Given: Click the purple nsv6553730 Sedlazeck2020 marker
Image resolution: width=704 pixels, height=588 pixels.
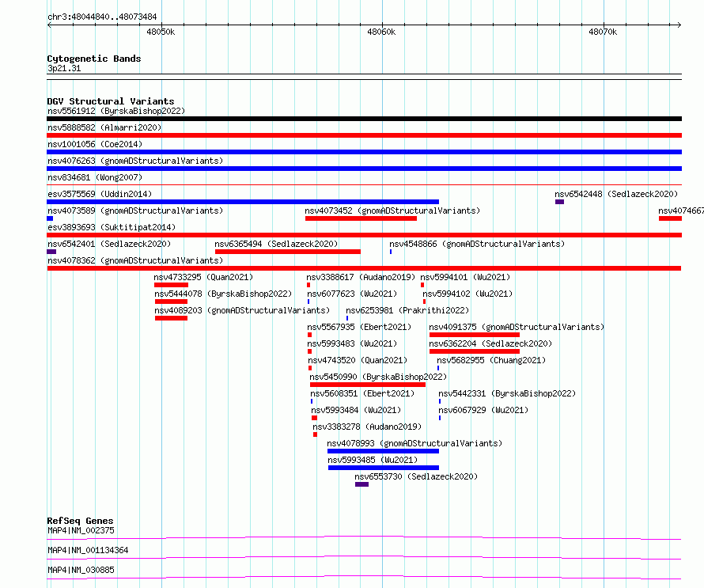Looking at the screenshot, I should point(361,484).
